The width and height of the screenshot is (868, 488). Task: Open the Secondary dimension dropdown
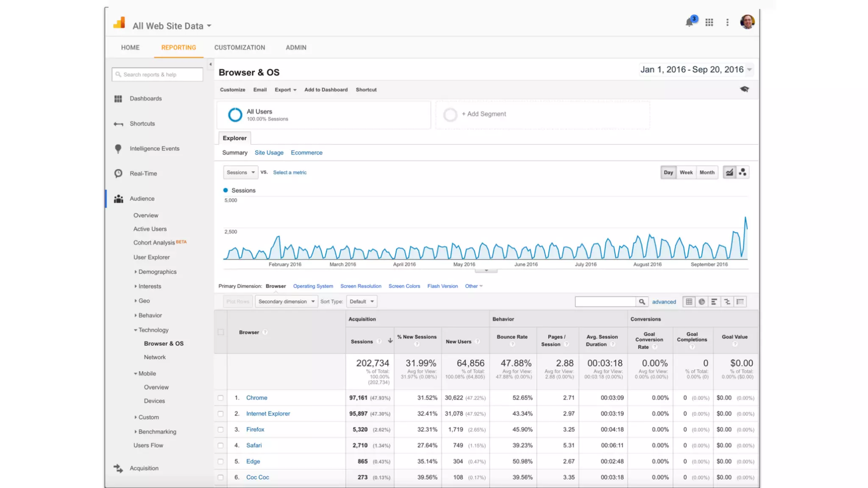(x=286, y=302)
